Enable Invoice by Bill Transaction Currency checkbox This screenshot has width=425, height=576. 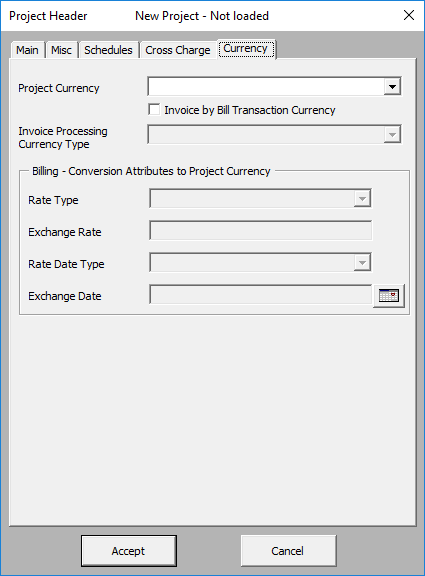click(x=154, y=109)
